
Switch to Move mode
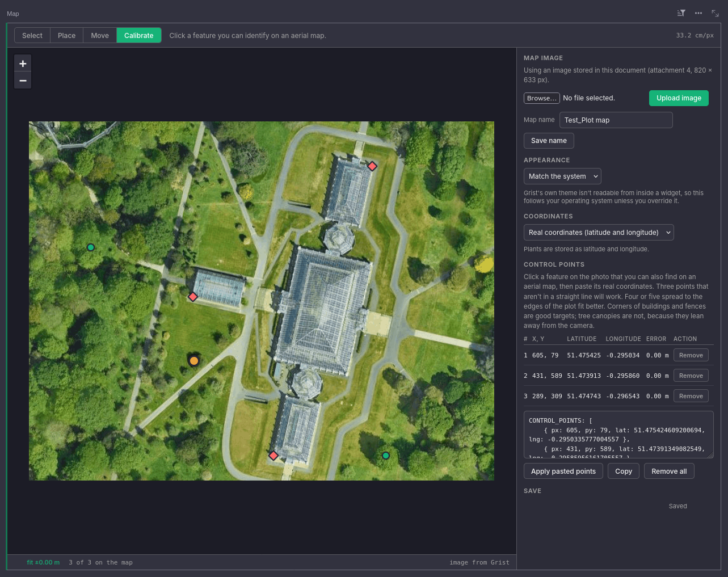100,35
